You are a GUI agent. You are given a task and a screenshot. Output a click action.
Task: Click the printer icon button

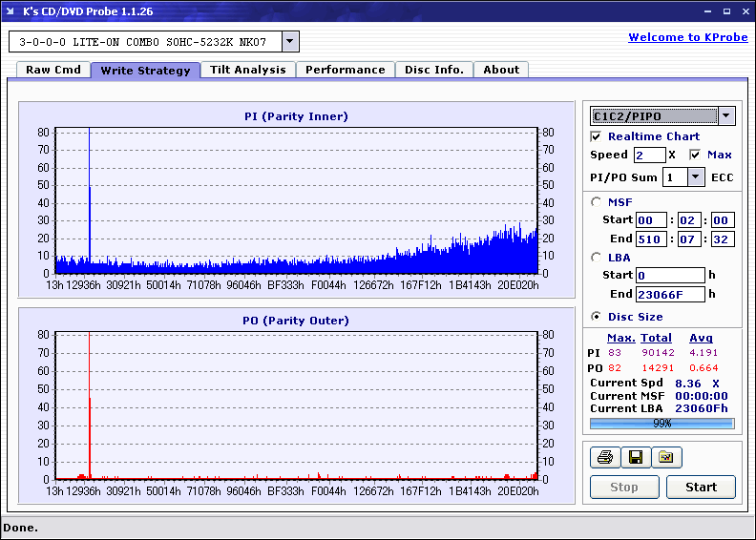[x=605, y=458]
